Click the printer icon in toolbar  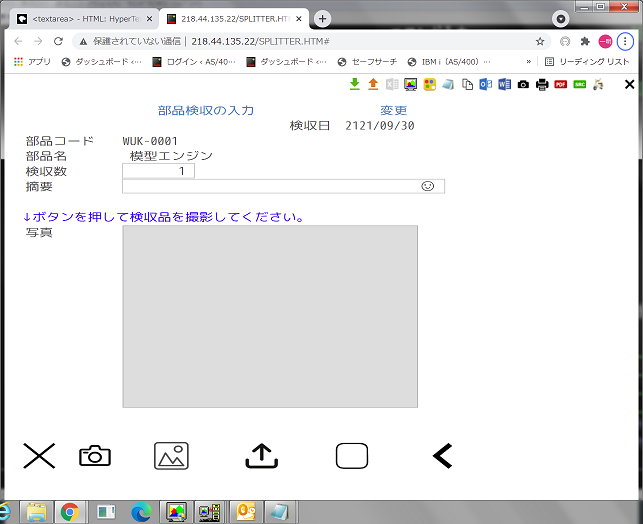tap(542, 85)
